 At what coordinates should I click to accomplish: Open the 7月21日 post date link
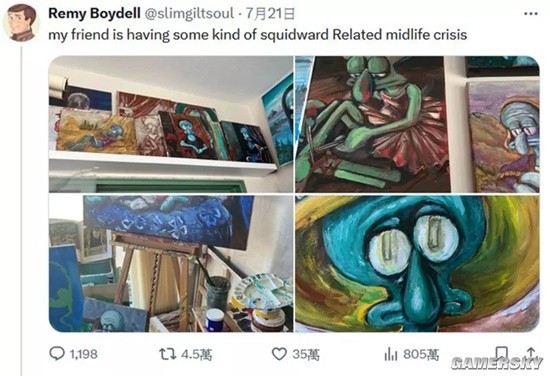coord(270,14)
